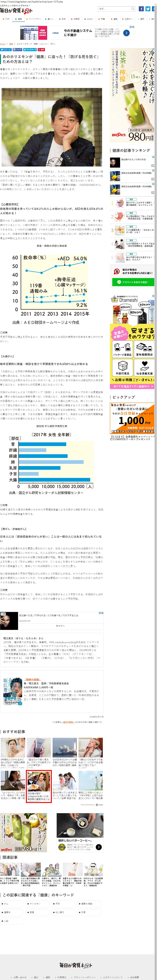This screenshot has width=157, height=980.
Task: Click the ad info icon on 肌は食べたモノ ad
Action: (153, 157)
